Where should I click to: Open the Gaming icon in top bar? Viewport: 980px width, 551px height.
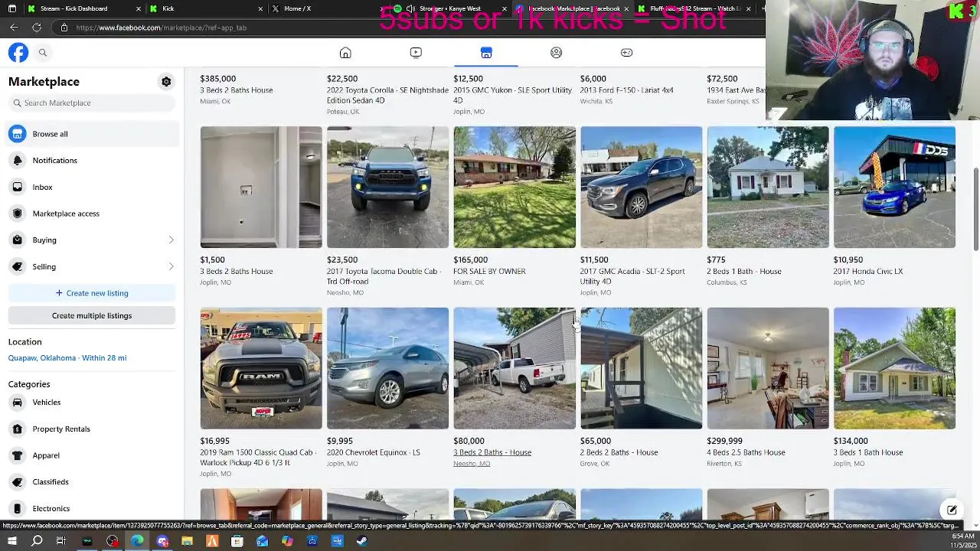point(626,52)
